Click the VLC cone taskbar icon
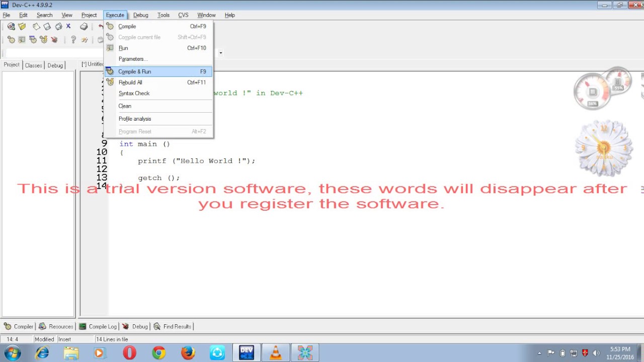This screenshot has width=644, height=362. pos(276,353)
